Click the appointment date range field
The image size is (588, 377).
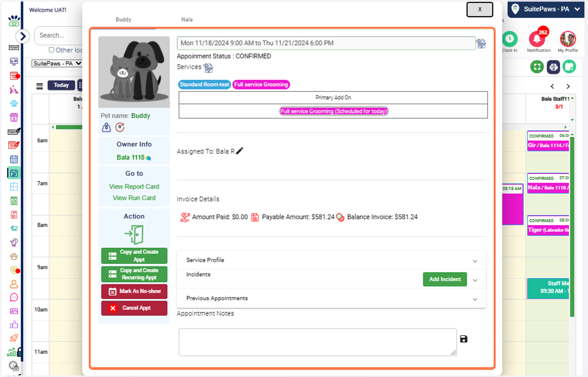pos(326,43)
